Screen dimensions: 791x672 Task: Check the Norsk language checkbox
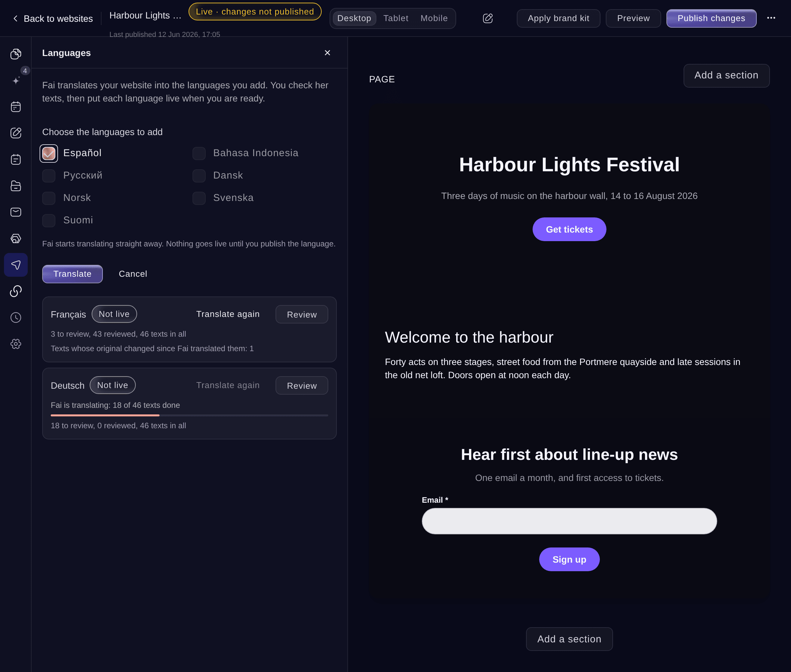click(x=49, y=198)
